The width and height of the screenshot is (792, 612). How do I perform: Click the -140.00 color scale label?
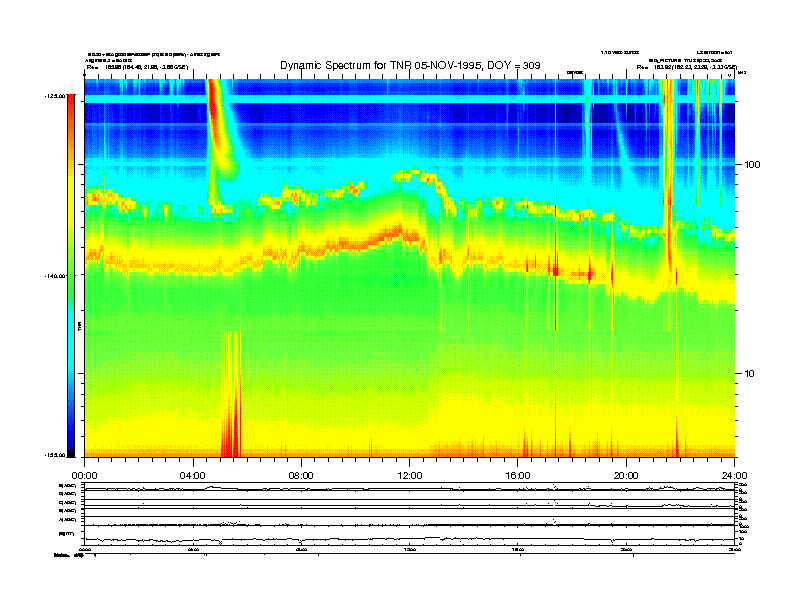tap(56, 276)
